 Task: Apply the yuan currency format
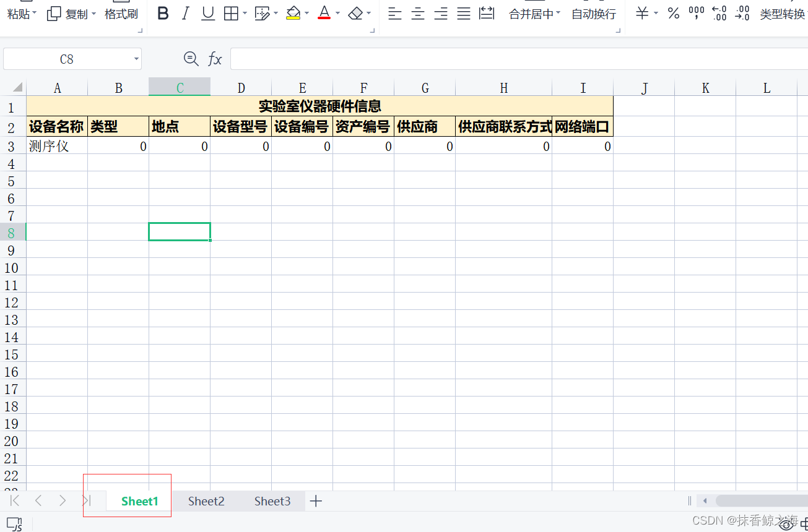(x=643, y=14)
